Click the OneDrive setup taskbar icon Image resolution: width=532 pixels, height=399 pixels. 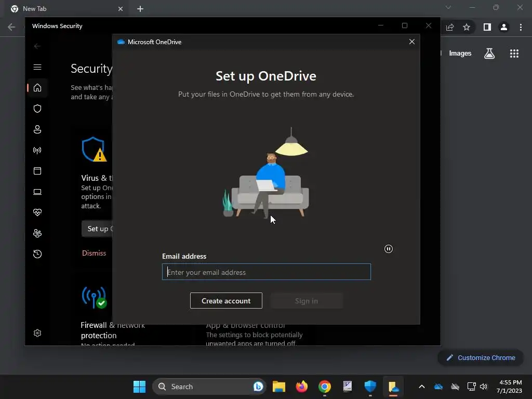click(x=393, y=387)
